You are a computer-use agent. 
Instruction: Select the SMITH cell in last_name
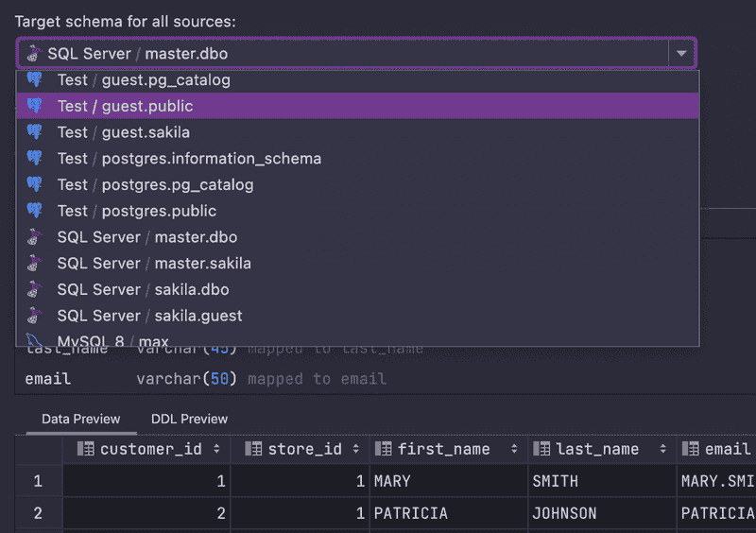tap(602, 481)
